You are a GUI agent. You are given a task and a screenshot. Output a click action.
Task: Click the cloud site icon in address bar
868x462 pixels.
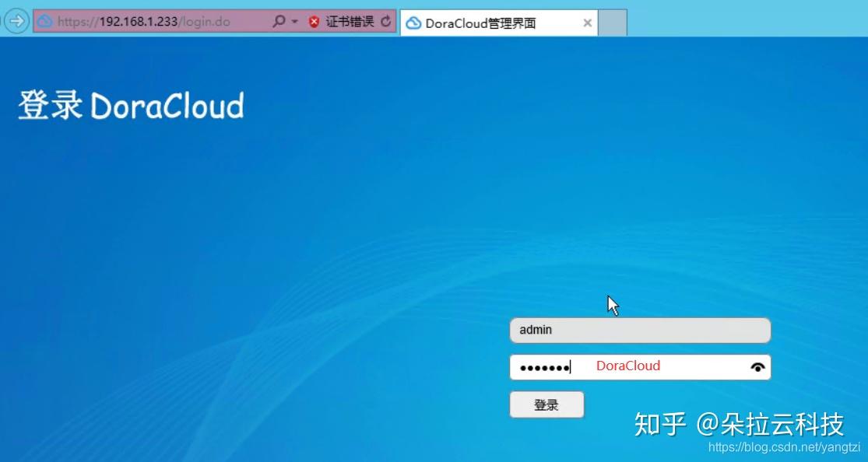point(45,22)
